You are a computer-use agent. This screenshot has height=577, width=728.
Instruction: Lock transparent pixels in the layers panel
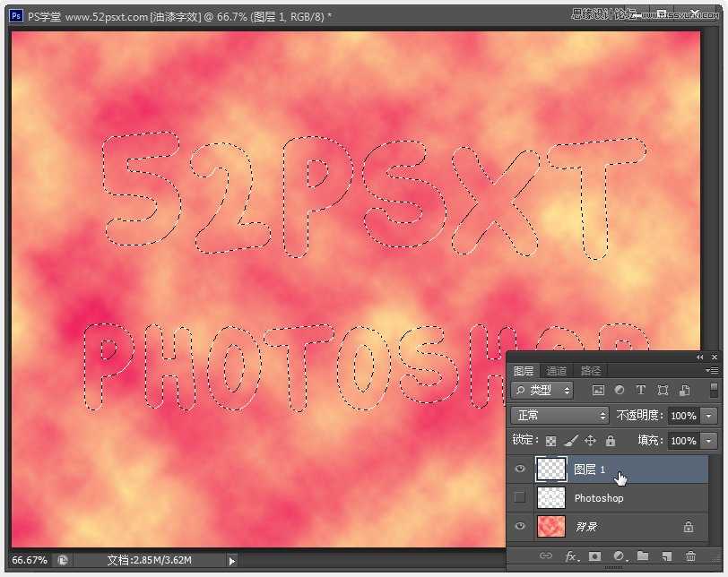pos(550,441)
